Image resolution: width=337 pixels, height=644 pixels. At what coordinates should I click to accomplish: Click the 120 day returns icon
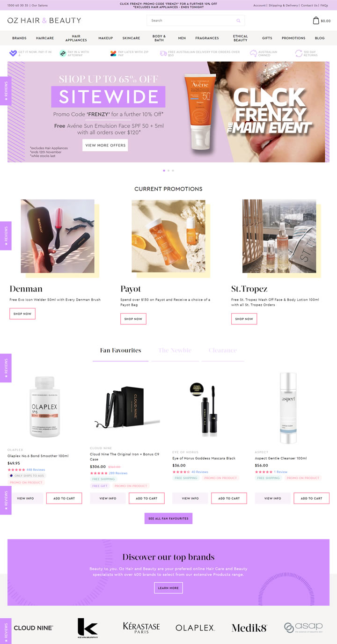[299, 53]
